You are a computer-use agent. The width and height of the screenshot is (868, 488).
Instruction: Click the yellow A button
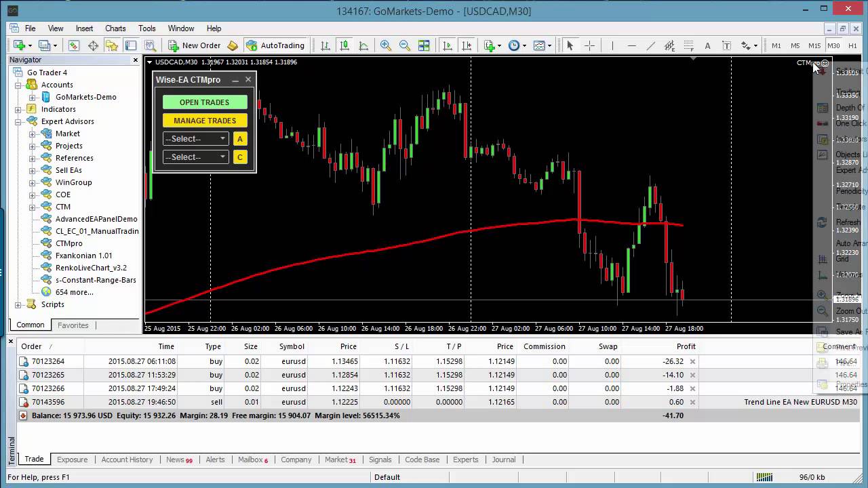239,138
